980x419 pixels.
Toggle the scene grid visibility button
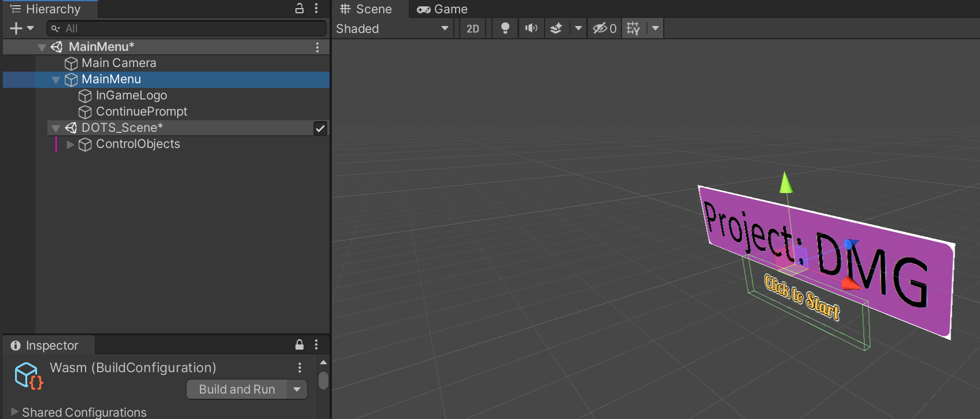(x=634, y=28)
